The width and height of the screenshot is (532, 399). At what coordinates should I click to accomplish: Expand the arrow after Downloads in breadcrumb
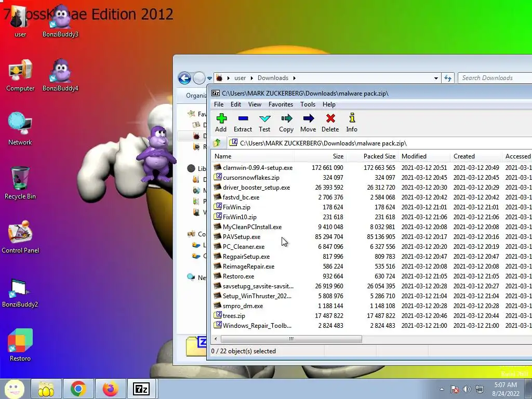294,78
